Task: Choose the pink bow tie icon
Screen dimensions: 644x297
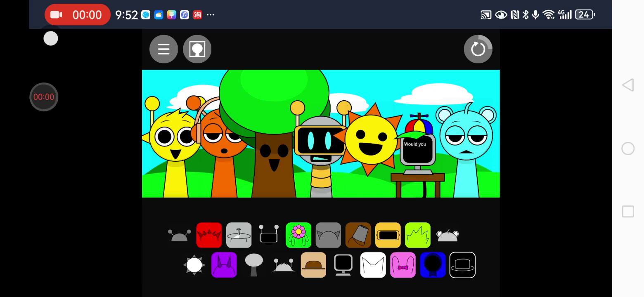Action: [x=402, y=265]
